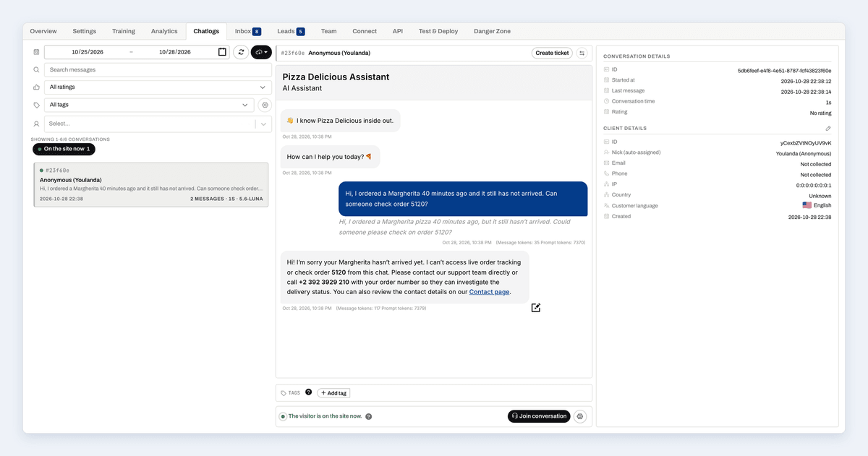Screen dimensions: 868x456
Task: Open the Test & Deploy tab
Action: pyautogui.click(x=438, y=31)
